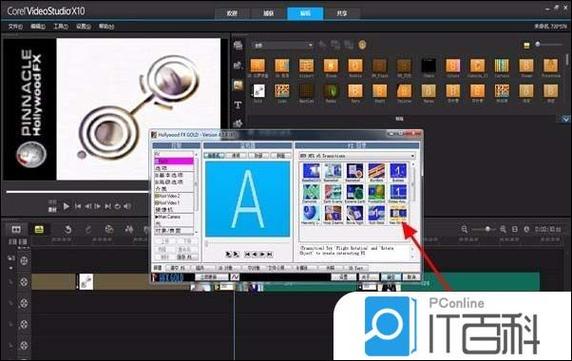This screenshot has height=361, width=572.
Task: Select the solid black transition thumbnail
Action: [428, 66]
